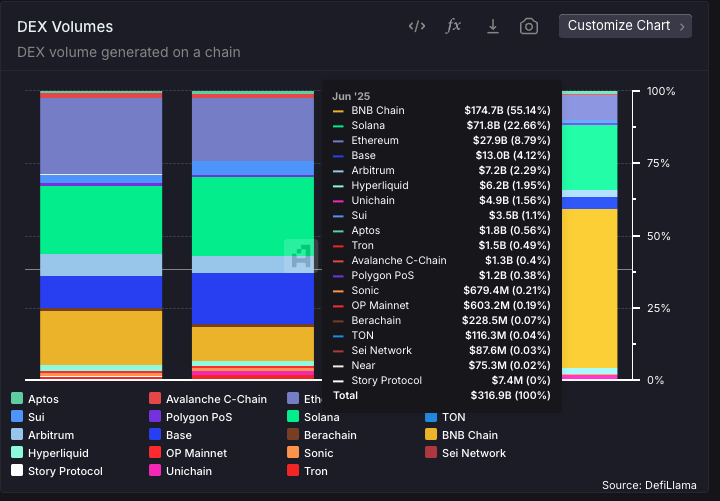Toggle Aptos series in legend
This screenshot has height=501, width=720.
[35, 399]
